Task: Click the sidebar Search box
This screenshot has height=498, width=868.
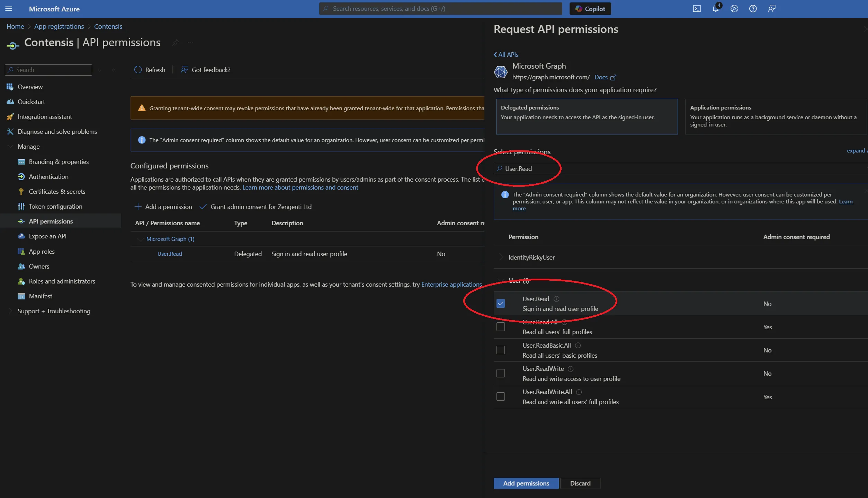Action: pos(48,70)
